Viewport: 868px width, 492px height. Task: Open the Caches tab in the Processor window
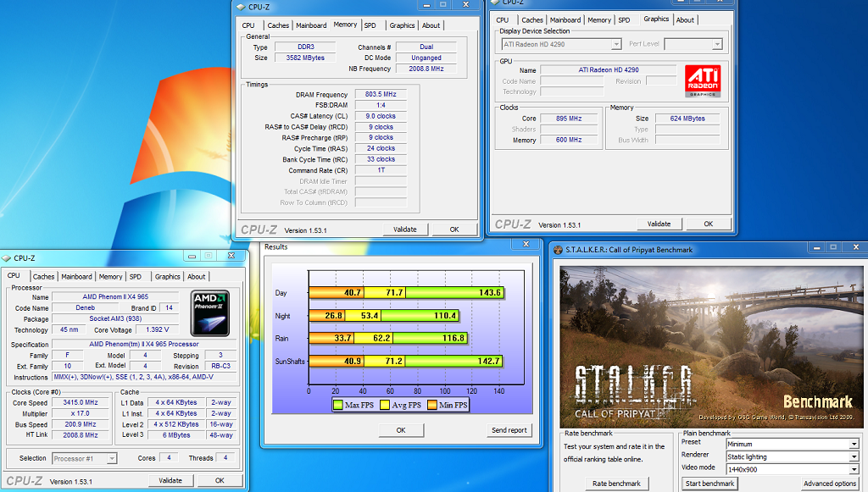pyautogui.click(x=44, y=277)
